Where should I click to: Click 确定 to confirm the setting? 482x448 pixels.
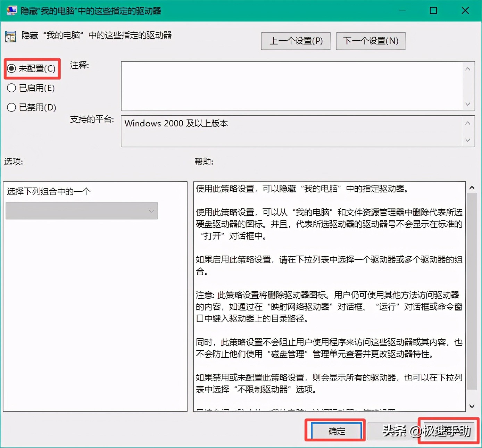pyautogui.click(x=335, y=431)
